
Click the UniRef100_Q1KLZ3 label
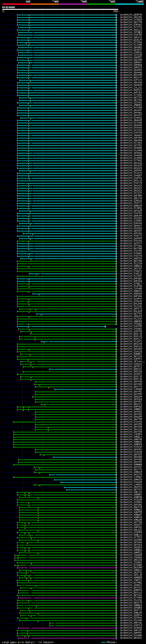131,30
